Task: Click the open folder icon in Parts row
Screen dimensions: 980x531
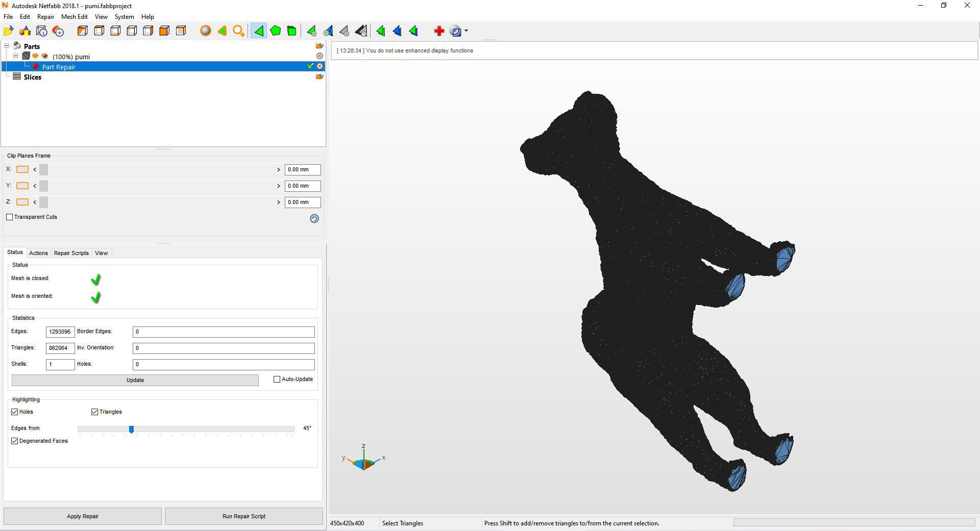Action: pyautogui.click(x=320, y=46)
